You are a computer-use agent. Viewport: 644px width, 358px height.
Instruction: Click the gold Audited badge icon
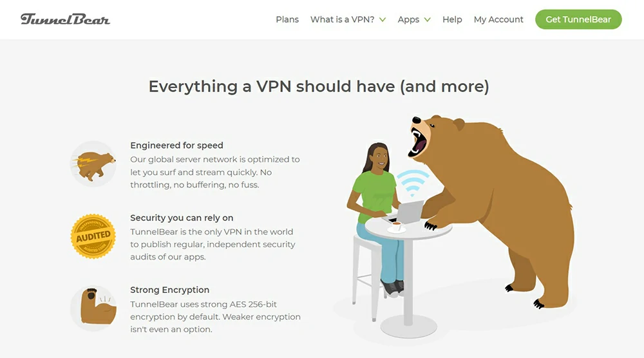click(93, 236)
